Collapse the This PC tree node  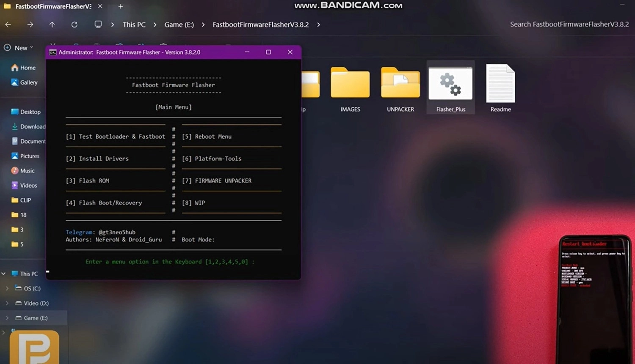pyautogui.click(x=4, y=274)
